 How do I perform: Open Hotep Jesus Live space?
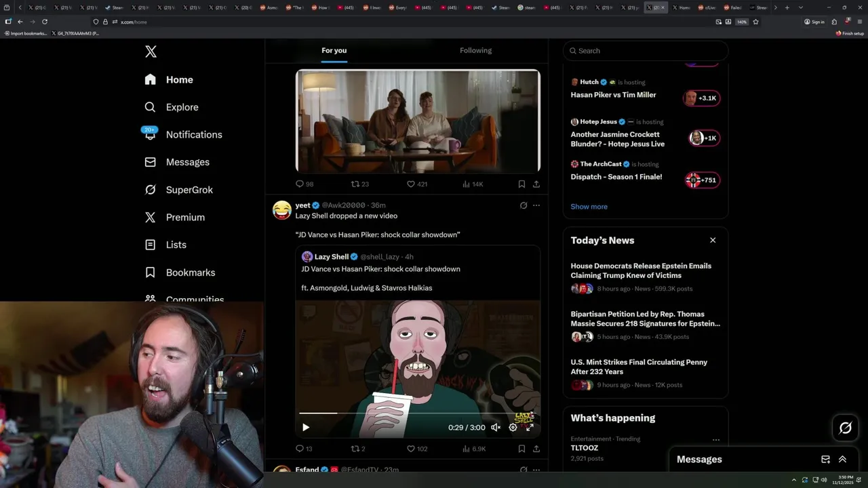point(618,139)
